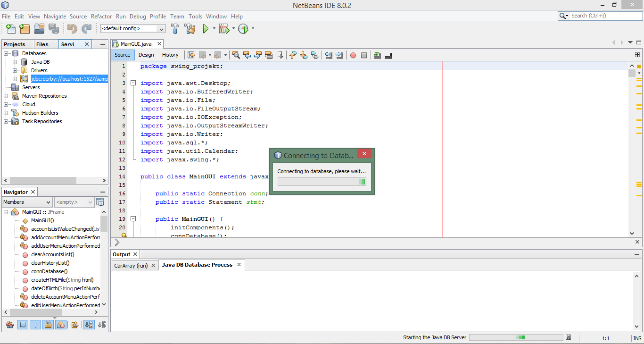Viewport: 644px width, 344px height.
Task: Click the Toggle Bookmark icon in editor toolbar
Action: [315, 55]
